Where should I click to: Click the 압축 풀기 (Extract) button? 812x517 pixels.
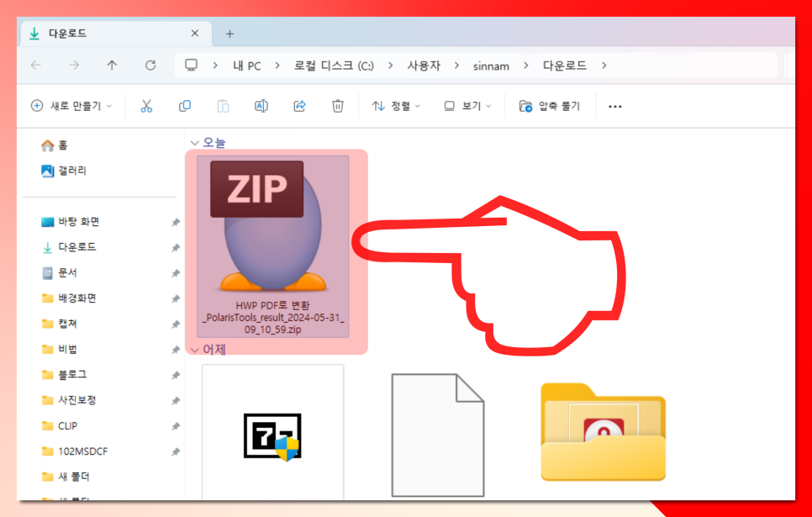(549, 106)
